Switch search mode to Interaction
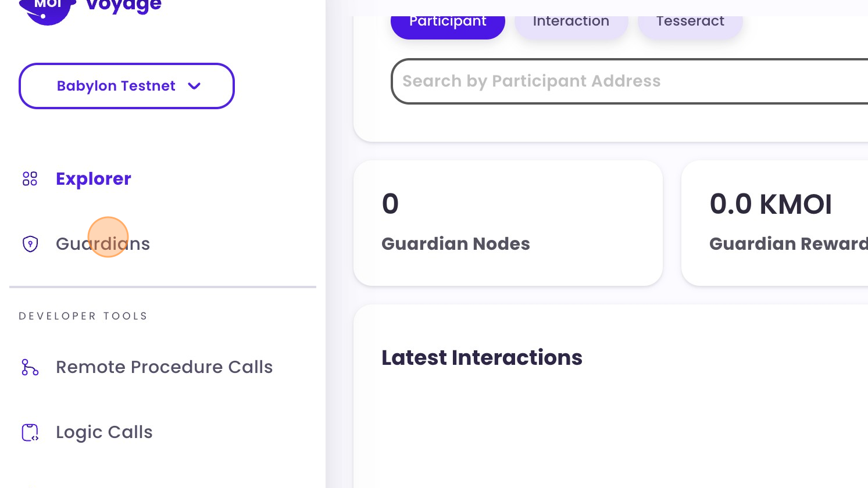Screen dimensions: 868x488 [571, 21]
